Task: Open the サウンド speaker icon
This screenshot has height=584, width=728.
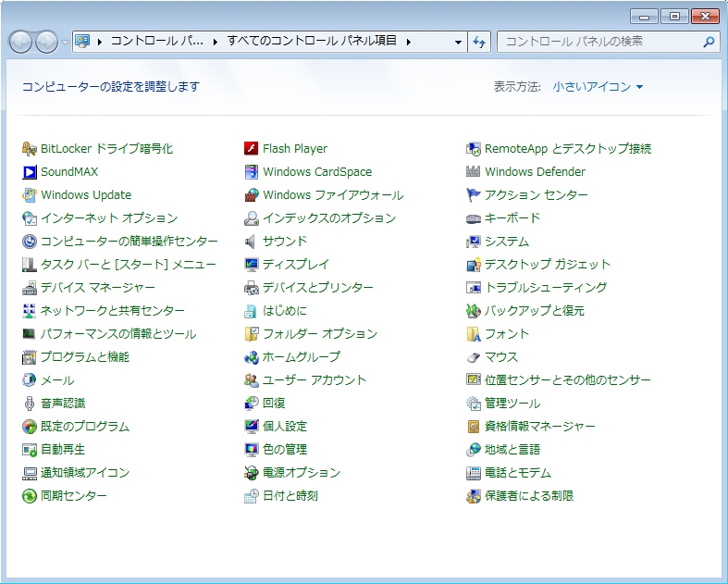Action: click(x=251, y=242)
